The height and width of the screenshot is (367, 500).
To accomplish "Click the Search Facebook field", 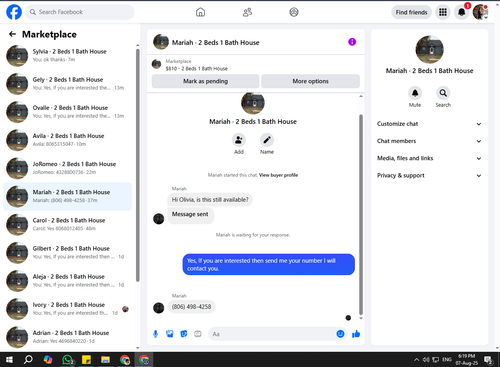I will coord(80,12).
